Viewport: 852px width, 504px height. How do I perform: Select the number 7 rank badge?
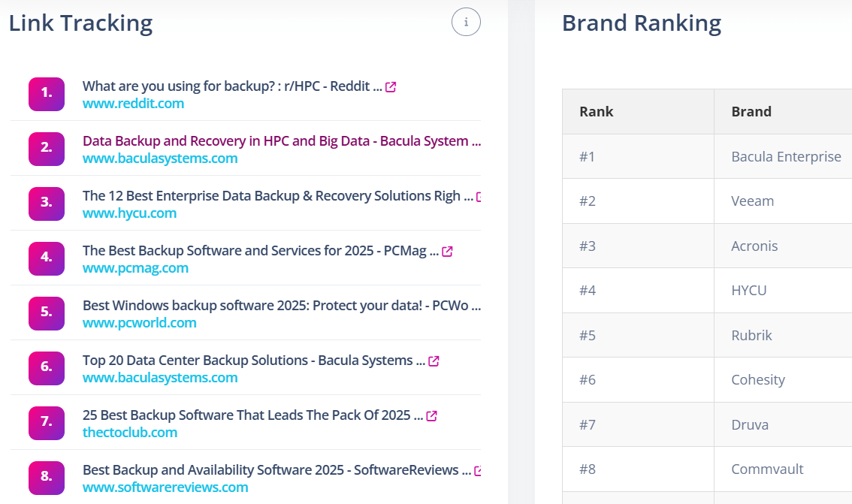47,423
